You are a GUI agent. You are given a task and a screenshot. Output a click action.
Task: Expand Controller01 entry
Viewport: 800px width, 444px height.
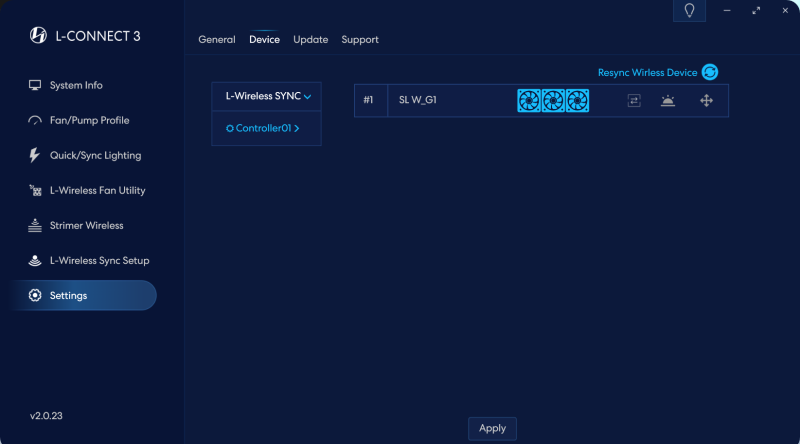[266, 128]
